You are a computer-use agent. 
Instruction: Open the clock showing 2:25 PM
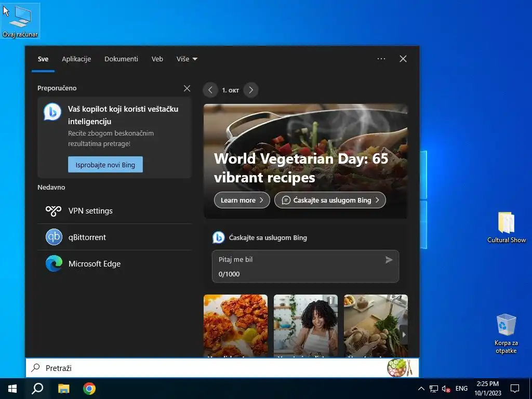tap(488, 389)
